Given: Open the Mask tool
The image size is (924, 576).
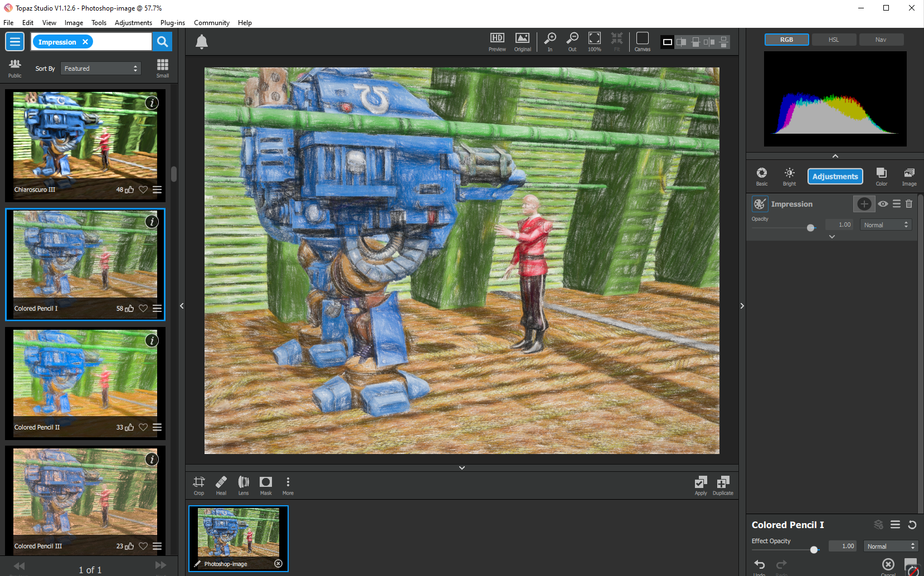Looking at the screenshot, I should tap(266, 485).
